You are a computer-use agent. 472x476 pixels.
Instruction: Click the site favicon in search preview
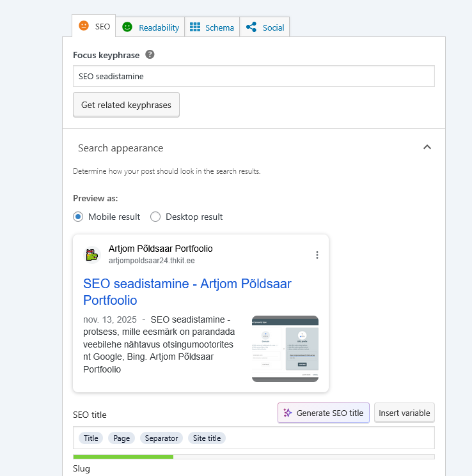93,255
